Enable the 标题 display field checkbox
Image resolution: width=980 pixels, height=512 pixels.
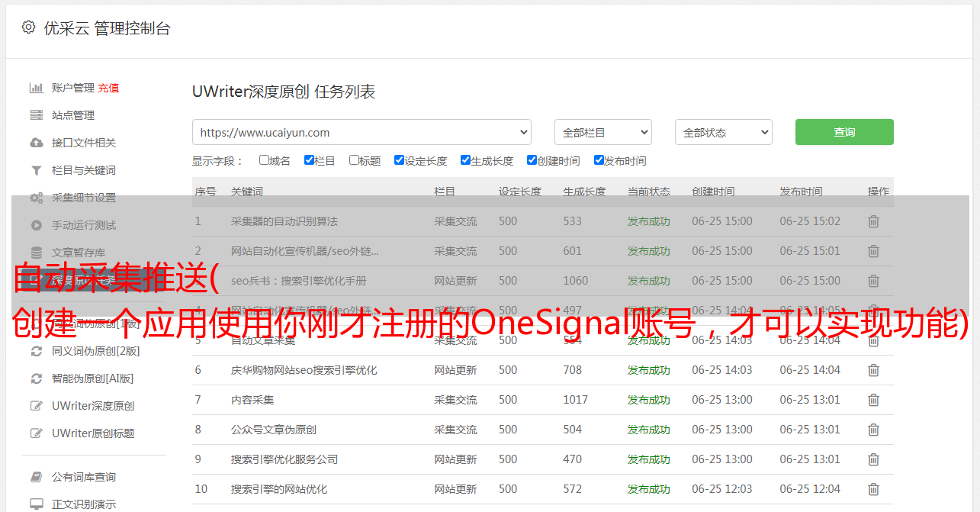[x=354, y=160]
